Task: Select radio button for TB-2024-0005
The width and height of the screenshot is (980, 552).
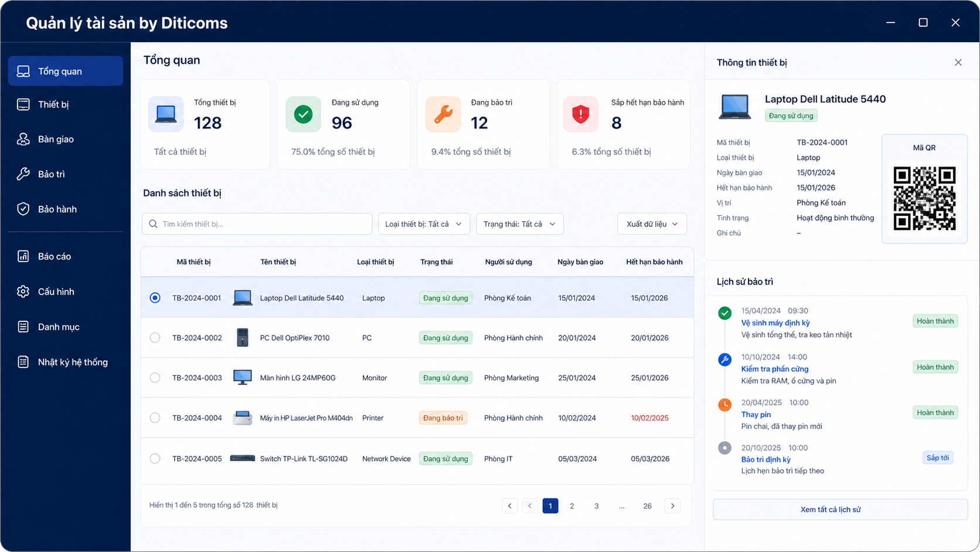Action: (155, 459)
